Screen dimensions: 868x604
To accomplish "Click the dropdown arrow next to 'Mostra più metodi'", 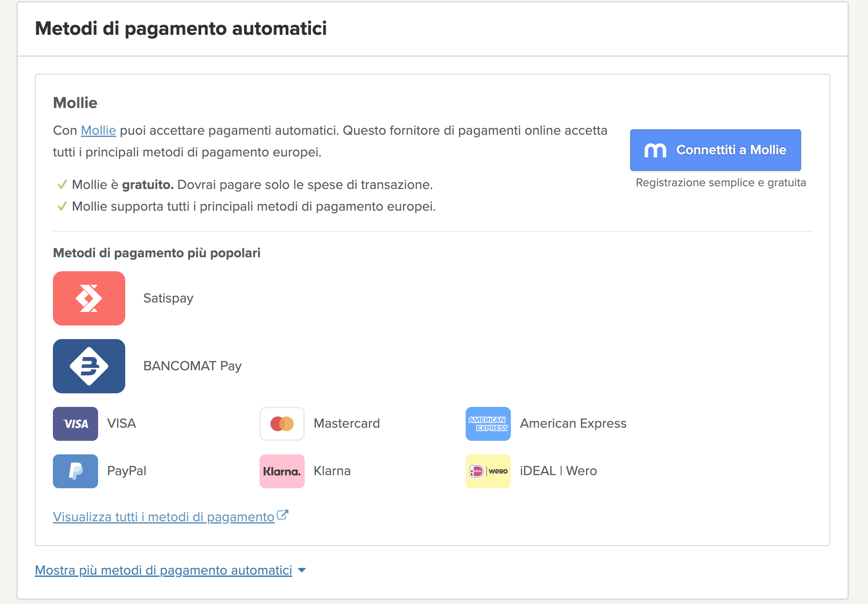I will click(302, 570).
